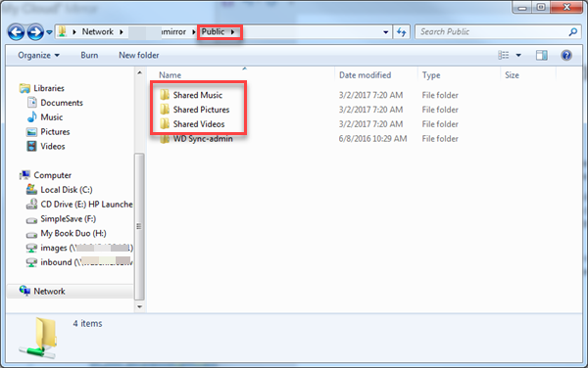
Task: Sort by the Type column header
Action: 431,75
